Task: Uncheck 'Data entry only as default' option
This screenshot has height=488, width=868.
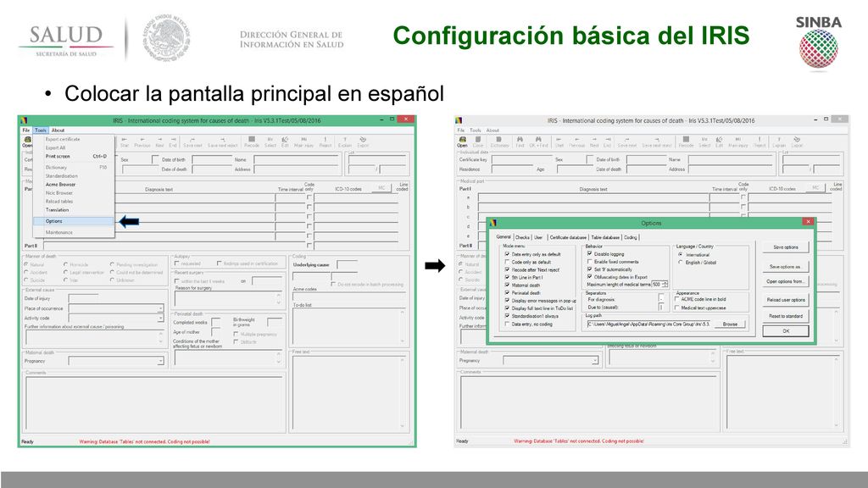Action: 507,254
